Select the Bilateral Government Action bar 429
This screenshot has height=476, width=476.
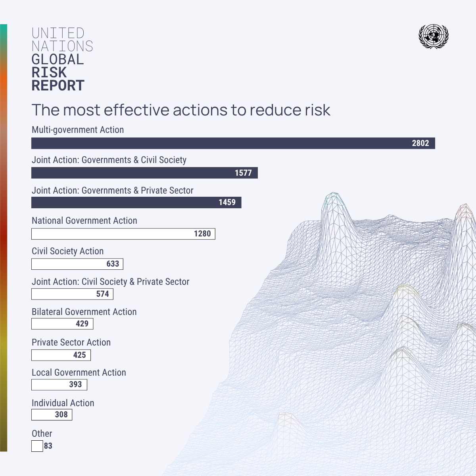coord(62,324)
